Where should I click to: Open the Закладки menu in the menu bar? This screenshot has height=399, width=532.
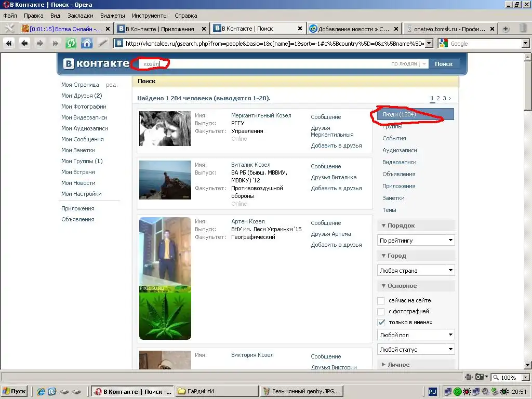coord(80,16)
